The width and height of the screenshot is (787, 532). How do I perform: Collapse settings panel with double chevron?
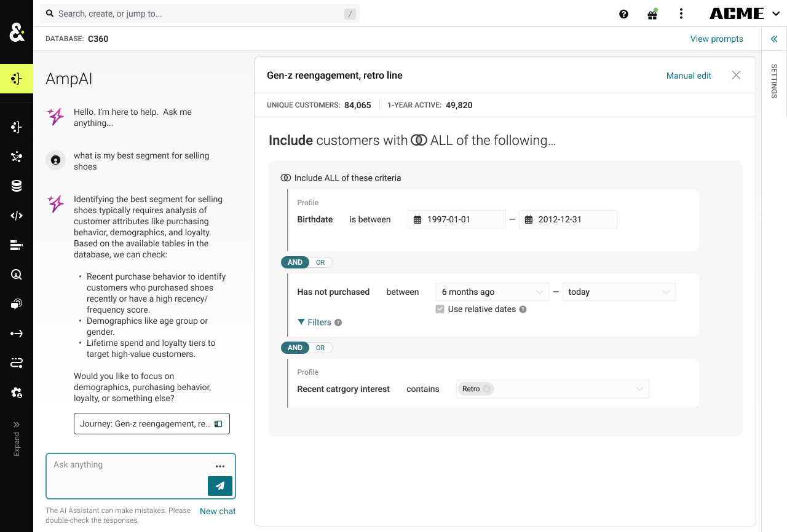(x=774, y=39)
